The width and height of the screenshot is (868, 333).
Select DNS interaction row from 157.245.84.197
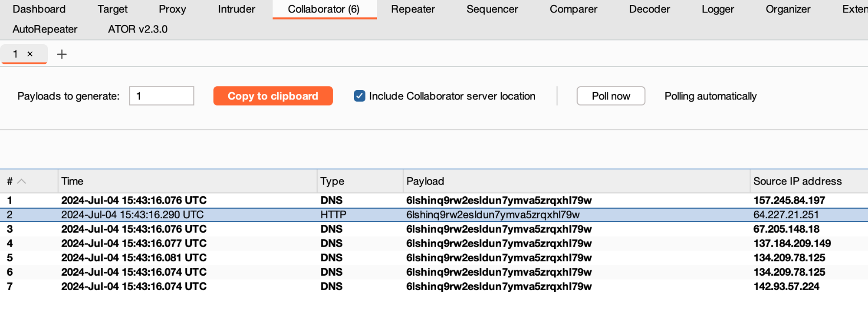point(434,201)
